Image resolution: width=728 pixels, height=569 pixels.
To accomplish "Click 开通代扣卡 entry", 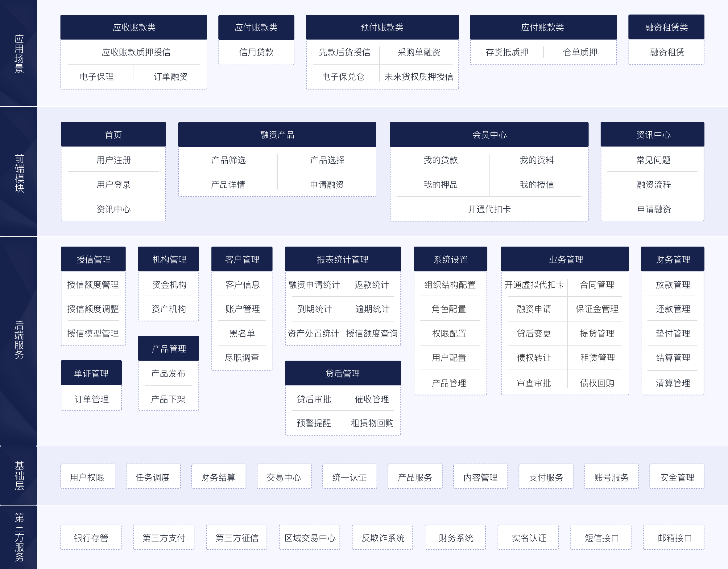I will click(x=489, y=209).
